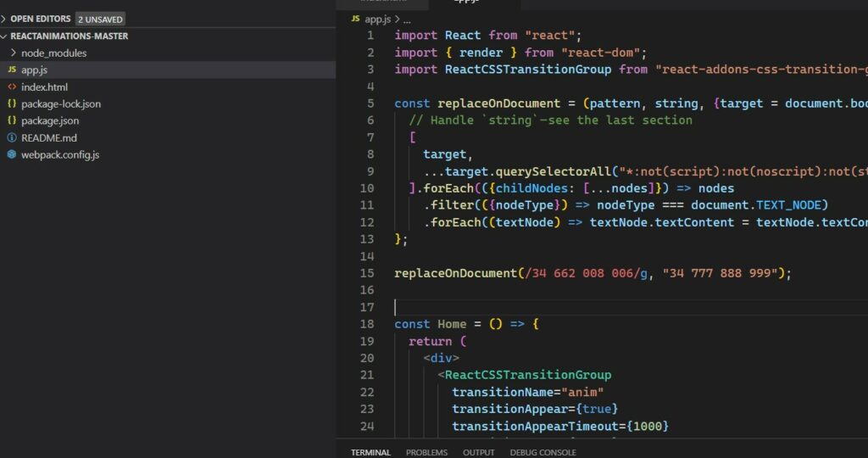Click the webpack icon beside webpack.config.js
The image size is (868, 458).
(x=12, y=154)
